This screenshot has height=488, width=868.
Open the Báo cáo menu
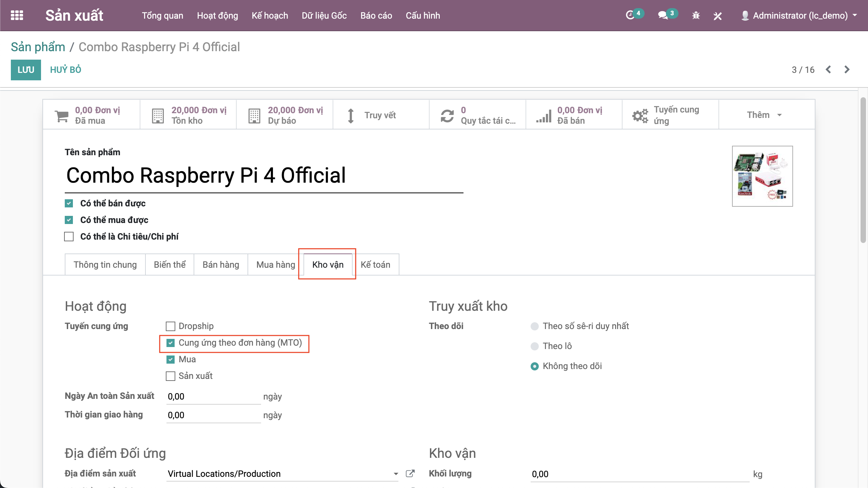(376, 16)
